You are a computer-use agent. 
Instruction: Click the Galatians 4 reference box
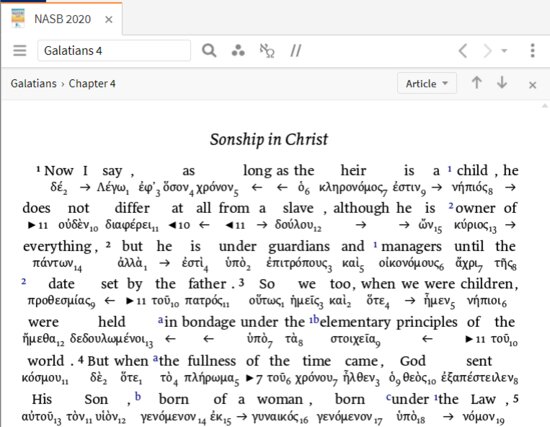point(114,51)
